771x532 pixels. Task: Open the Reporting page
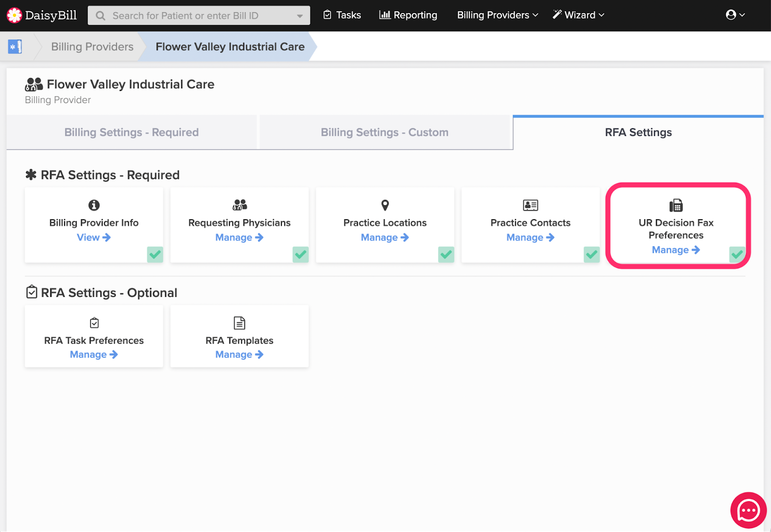click(408, 15)
